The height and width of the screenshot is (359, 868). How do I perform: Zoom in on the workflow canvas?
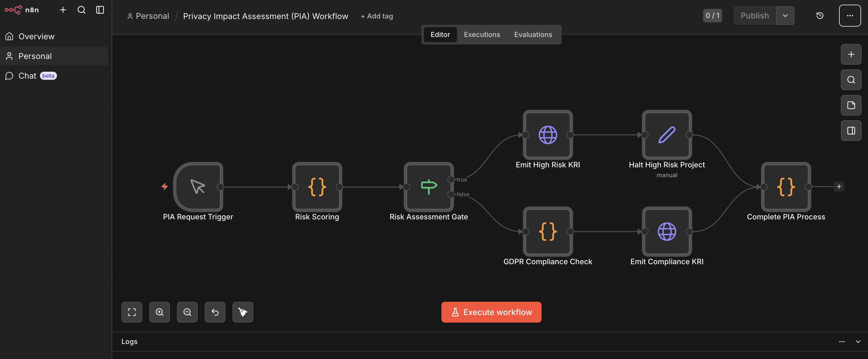click(x=159, y=312)
